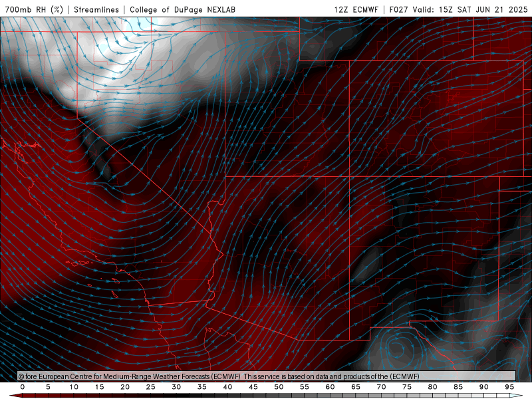Click the colorbar label "50"
Viewport: 532px width, 399px height.
(279, 387)
